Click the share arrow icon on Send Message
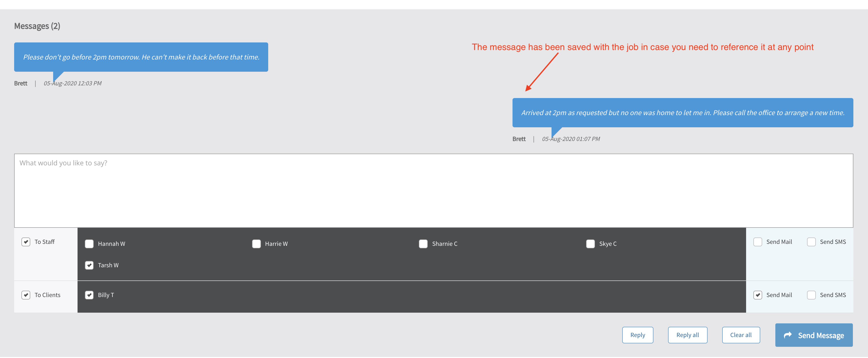The width and height of the screenshot is (868, 358). tap(788, 335)
